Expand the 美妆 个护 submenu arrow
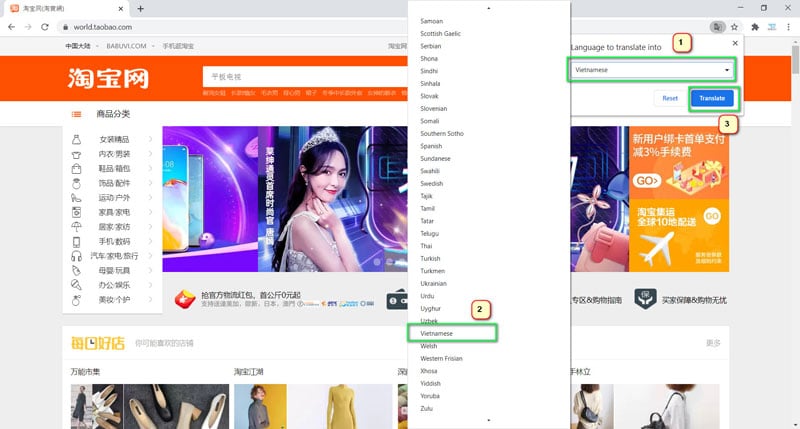Viewport: 800px width, 429px height. [151, 299]
